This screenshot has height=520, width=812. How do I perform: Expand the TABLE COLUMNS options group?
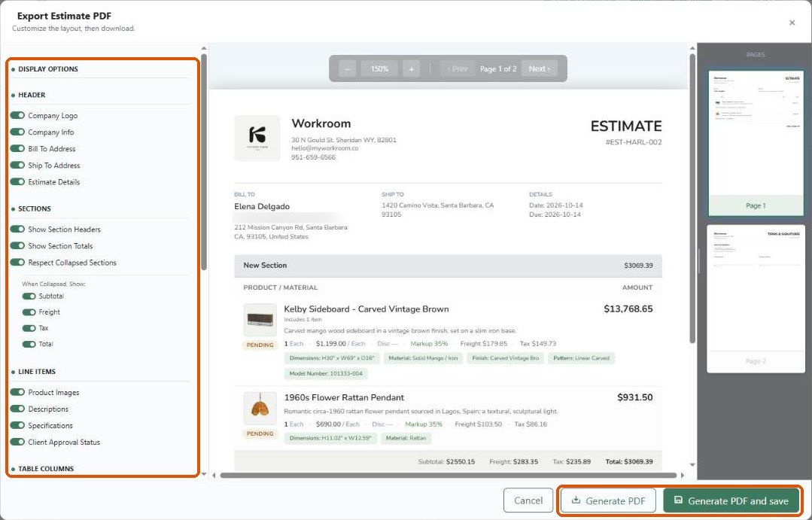click(46, 469)
